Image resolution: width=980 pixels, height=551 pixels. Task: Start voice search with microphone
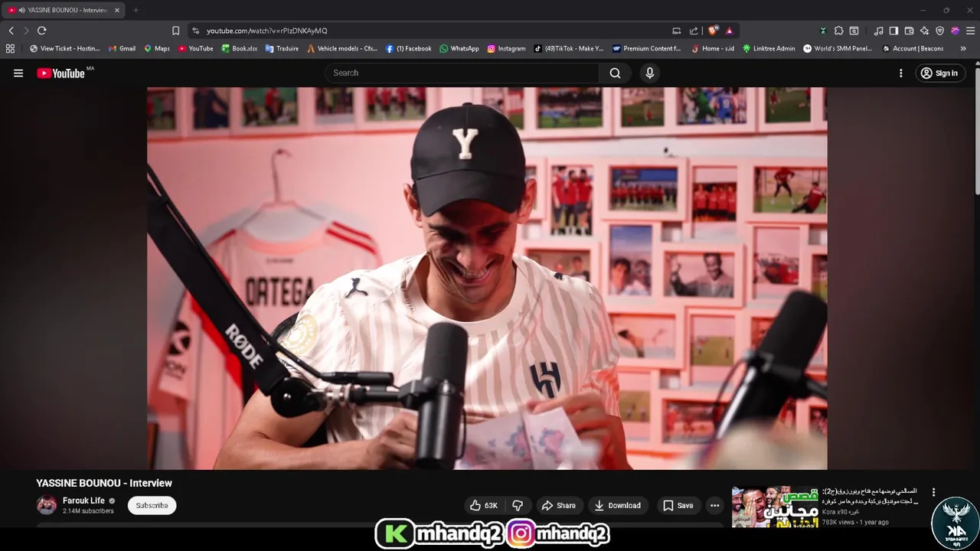click(x=650, y=73)
